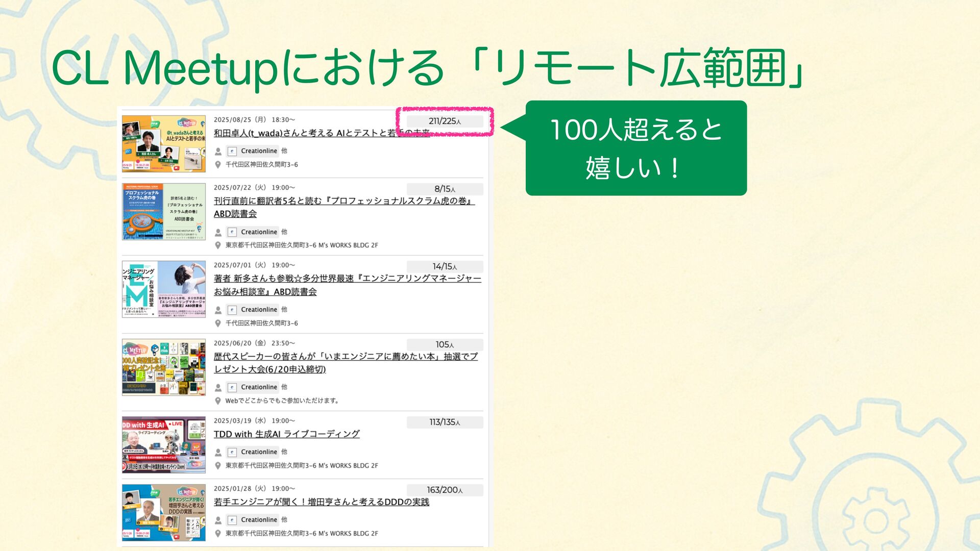Click Webでどこからでもご参加いただけます location text

(282, 401)
